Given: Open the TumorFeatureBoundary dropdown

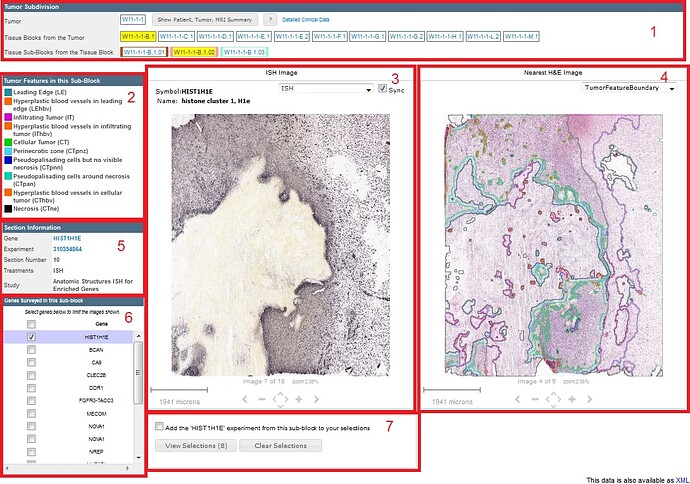Looking at the screenshot, I should [x=629, y=88].
